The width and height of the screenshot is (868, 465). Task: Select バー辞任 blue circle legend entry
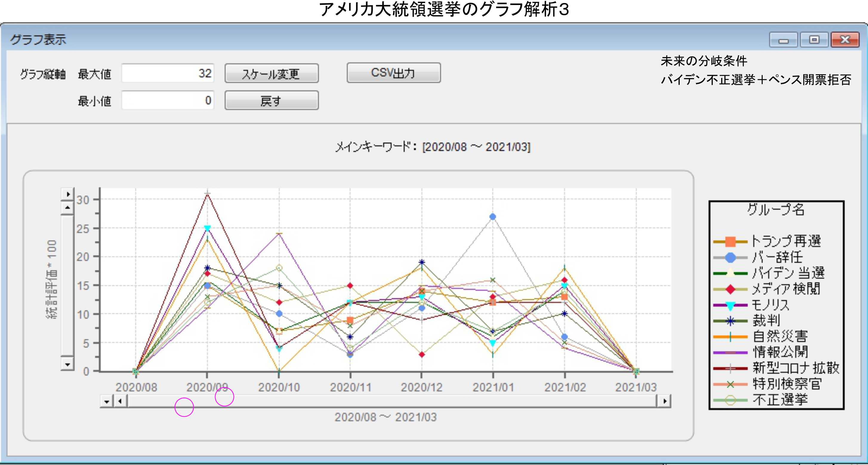click(730, 258)
